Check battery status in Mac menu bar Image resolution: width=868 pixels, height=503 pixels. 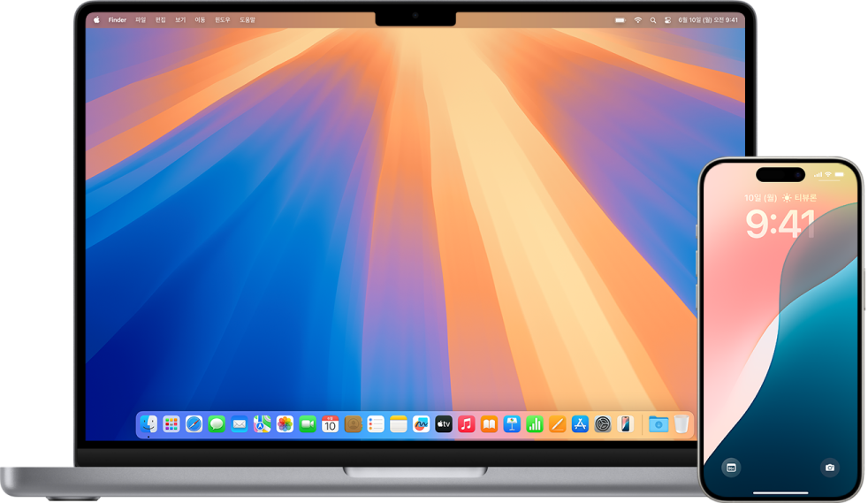[x=621, y=20]
